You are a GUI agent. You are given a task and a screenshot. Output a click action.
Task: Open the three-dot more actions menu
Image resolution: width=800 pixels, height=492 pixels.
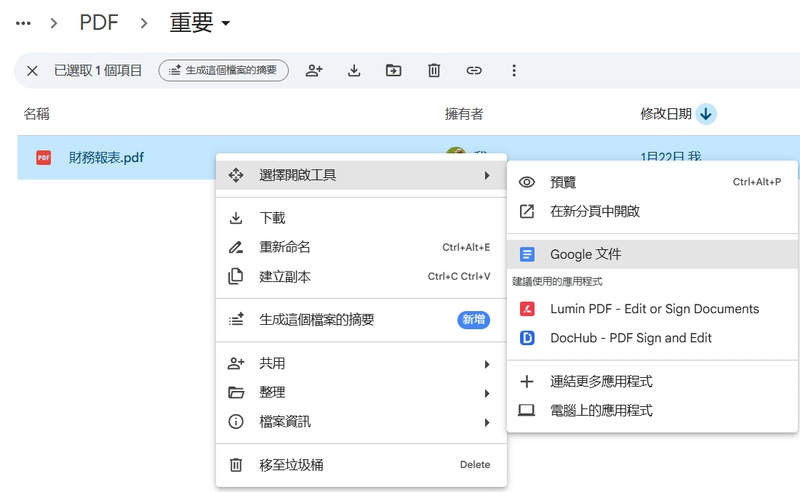[514, 70]
